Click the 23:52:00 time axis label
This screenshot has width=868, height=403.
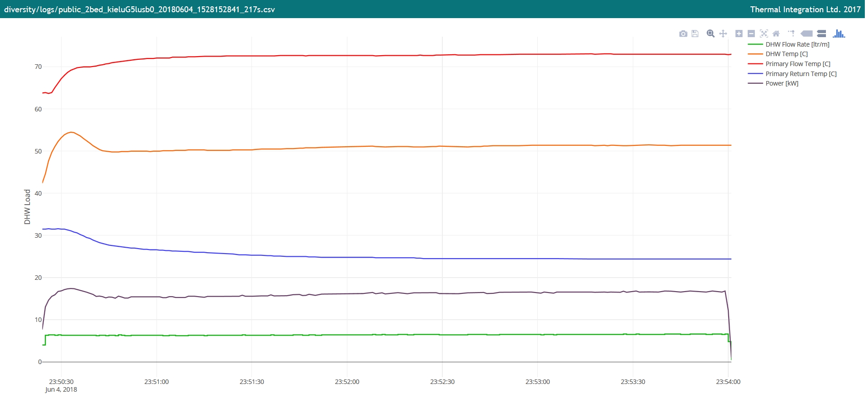click(347, 382)
